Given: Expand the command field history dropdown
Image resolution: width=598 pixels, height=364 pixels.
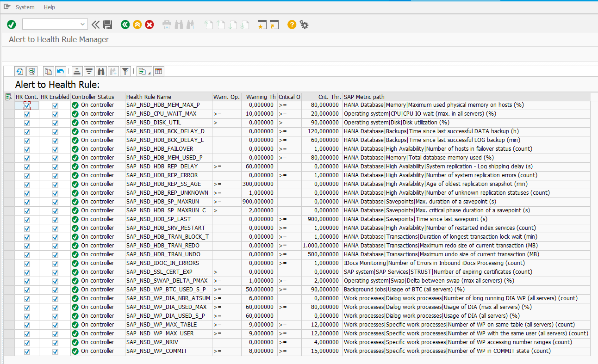Looking at the screenshot, I should pyautogui.click(x=83, y=25).
